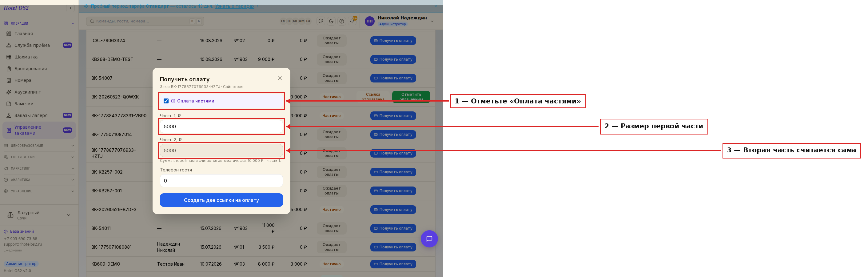Click the ТМ team member avatar
The image size is (868, 277).
coord(283,21)
